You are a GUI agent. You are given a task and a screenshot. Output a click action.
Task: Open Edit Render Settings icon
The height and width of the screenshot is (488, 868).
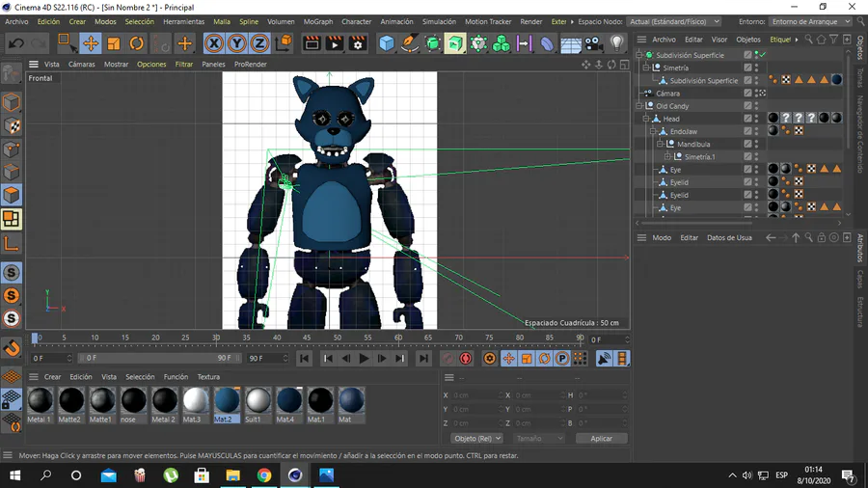click(358, 43)
